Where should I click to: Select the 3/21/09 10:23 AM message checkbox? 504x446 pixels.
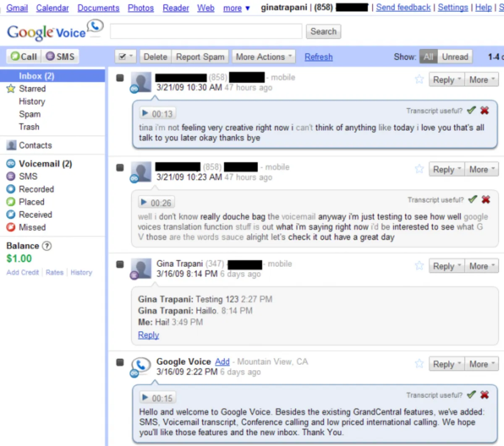pos(120,167)
